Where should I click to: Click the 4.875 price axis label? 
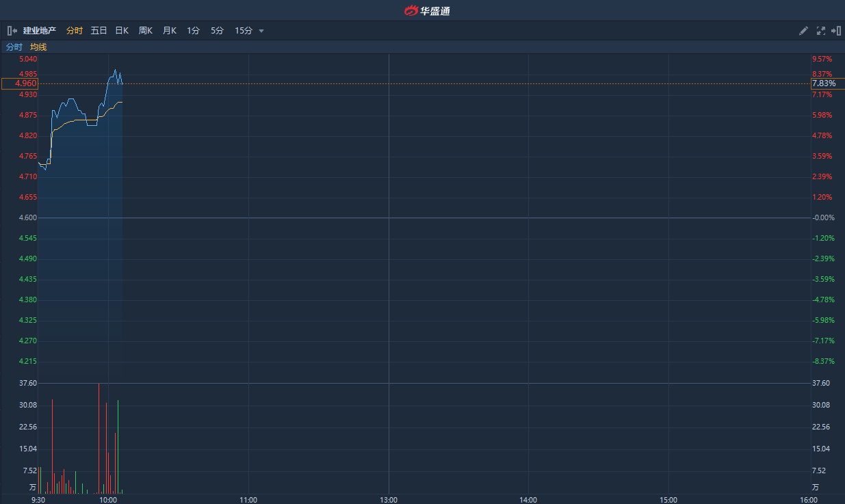pos(28,115)
